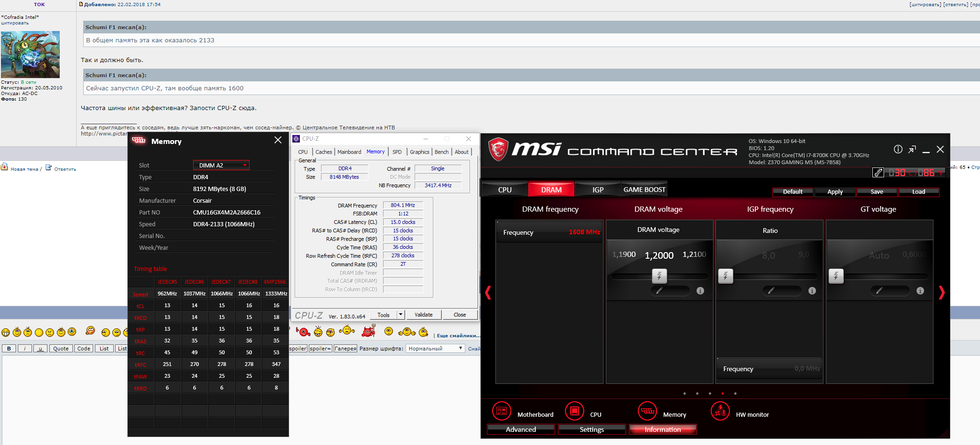Click the CPU-Z app icon in its title bar
980x445 pixels.
click(296, 139)
